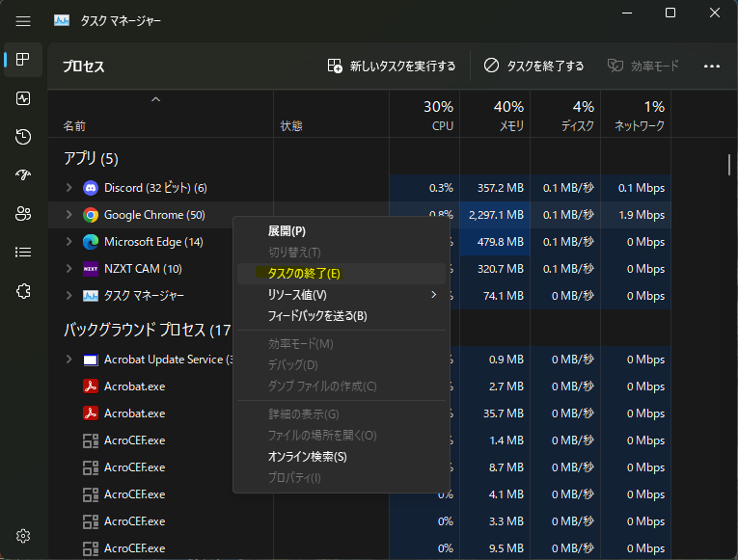
Task: Choose タスクの終了(E) in context menu
Action: tap(342, 273)
